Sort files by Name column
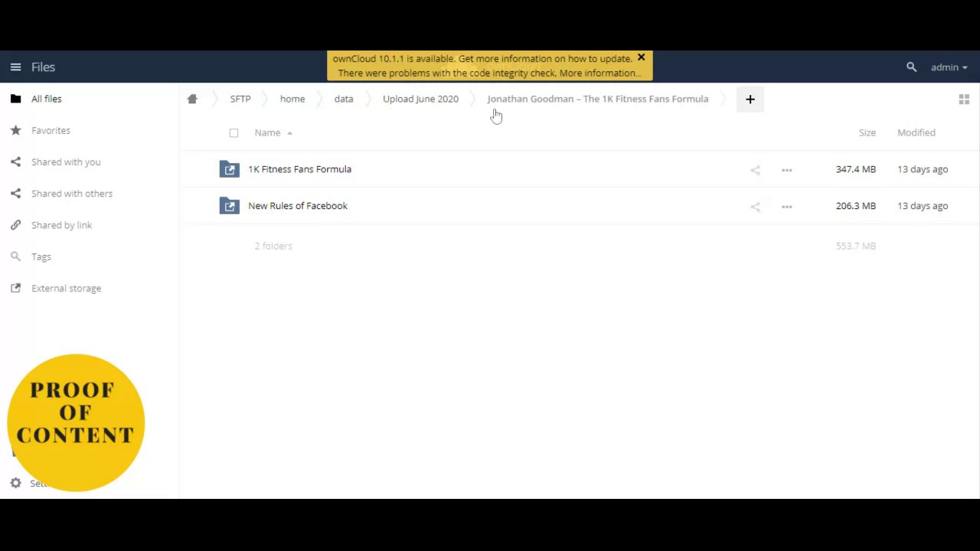 click(267, 132)
